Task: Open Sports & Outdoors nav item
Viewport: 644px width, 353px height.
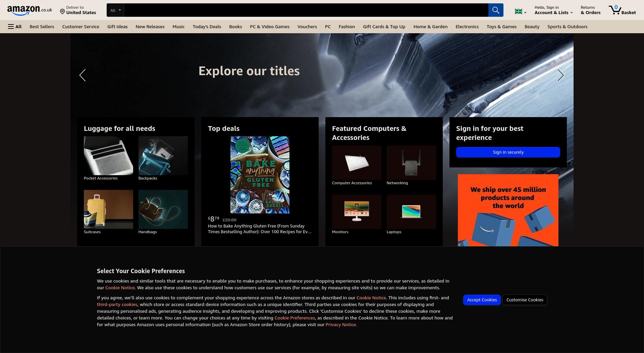Action: click(x=567, y=27)
